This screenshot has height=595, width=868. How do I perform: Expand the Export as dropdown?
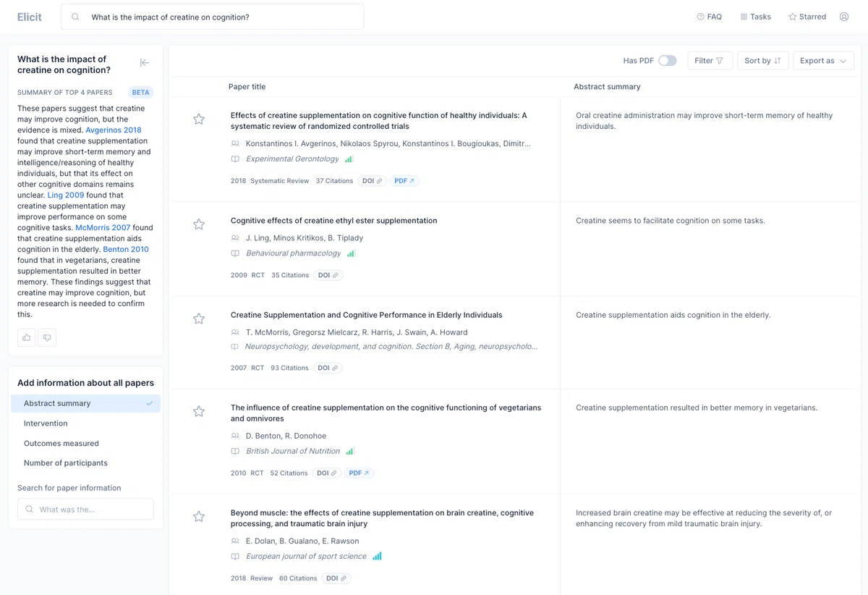[823, 61]
